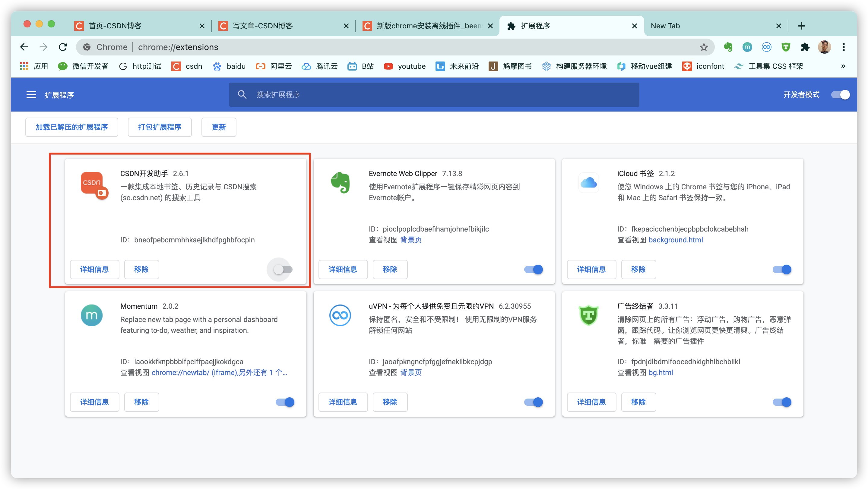Turn off developer mode toggle
868x489 pixels.
[x=840, y=95]
